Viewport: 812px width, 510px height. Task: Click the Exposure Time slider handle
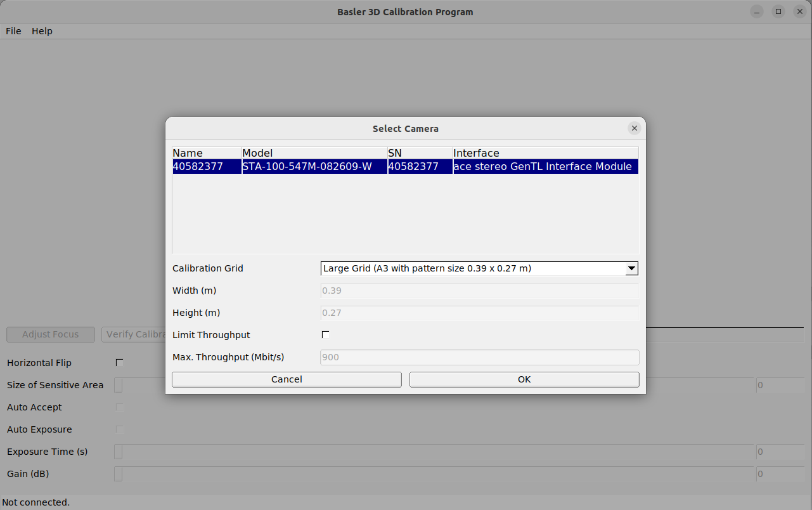click(119, 452)
